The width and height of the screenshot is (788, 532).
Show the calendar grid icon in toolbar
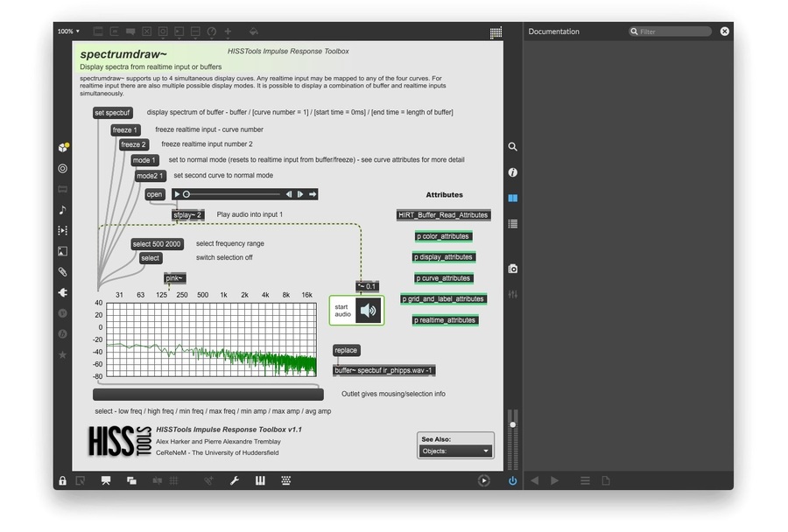point(496,32)
